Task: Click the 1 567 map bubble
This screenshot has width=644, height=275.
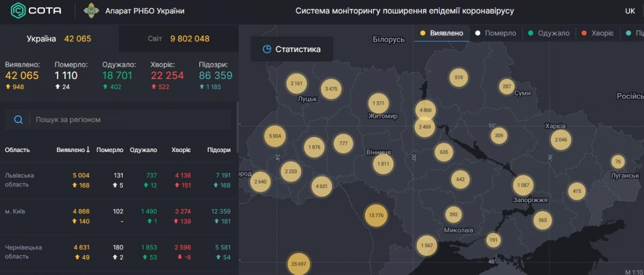Action: 427,245
